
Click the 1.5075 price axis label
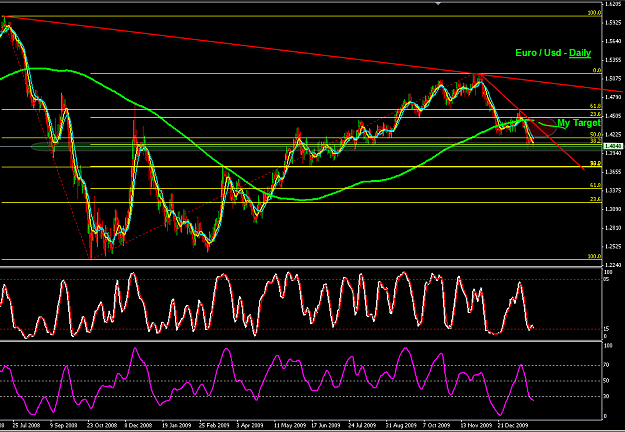point(613,79)
